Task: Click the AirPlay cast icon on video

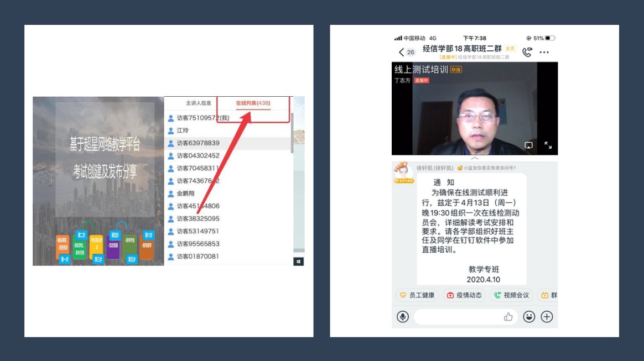Action: pyautogui.click(x=528, y=145)
